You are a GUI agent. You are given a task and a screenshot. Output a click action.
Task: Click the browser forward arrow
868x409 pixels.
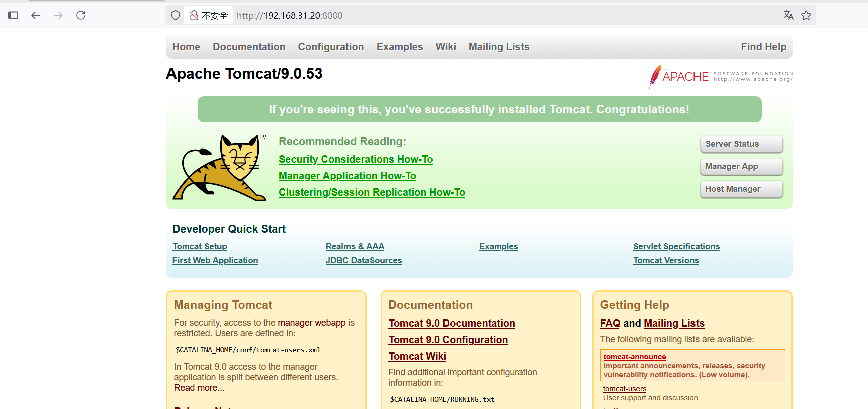click(x=58, y=15)
